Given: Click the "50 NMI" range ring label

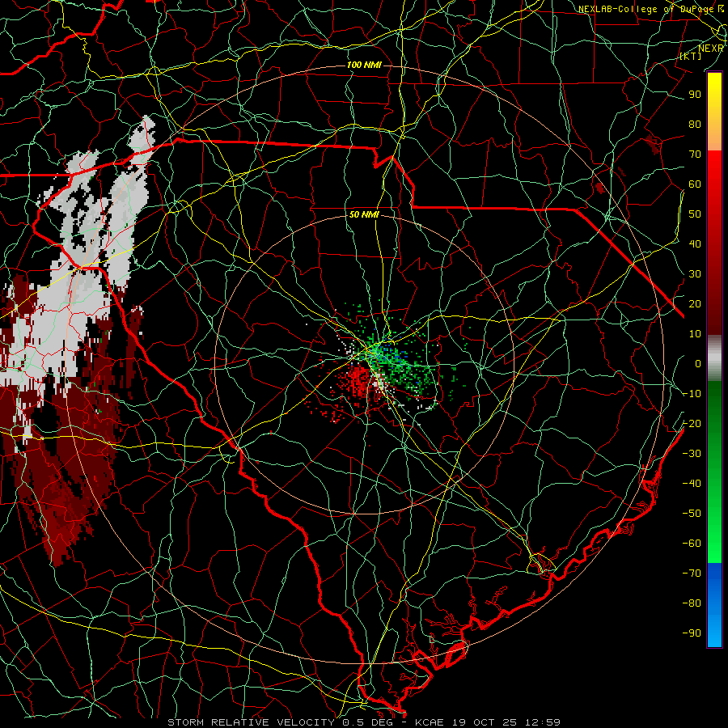Looking at the screenshot, I should point(364,214).
